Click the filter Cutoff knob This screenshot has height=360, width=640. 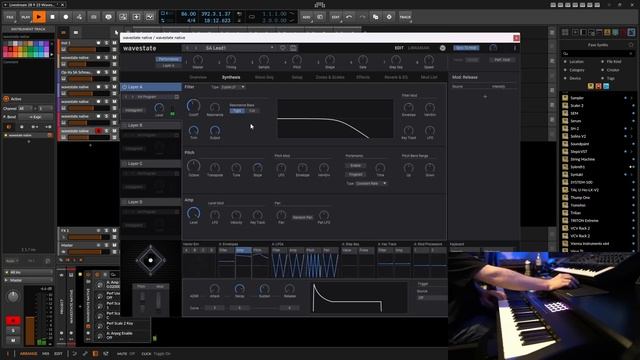click(x=193, y=106)
